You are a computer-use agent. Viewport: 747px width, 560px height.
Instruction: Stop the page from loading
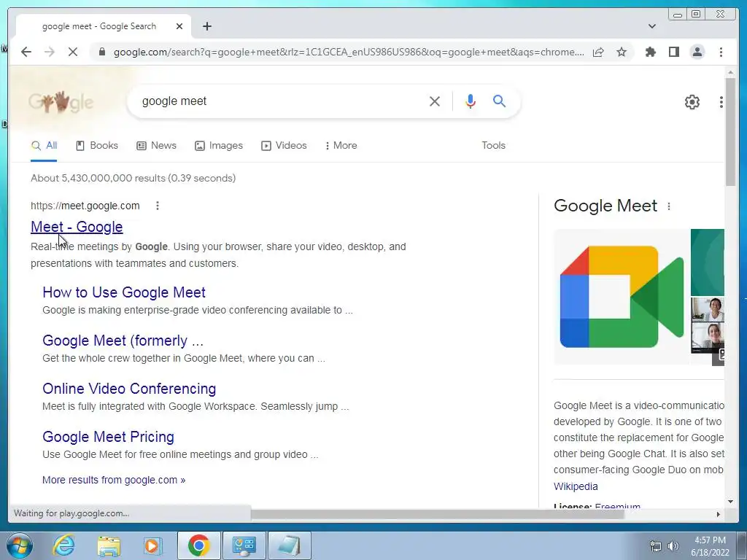coord(72,52)
